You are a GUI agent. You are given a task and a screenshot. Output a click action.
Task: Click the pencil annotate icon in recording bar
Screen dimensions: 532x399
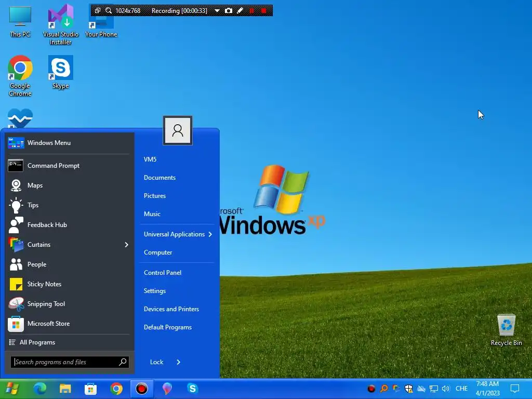[x=240, y=10]
